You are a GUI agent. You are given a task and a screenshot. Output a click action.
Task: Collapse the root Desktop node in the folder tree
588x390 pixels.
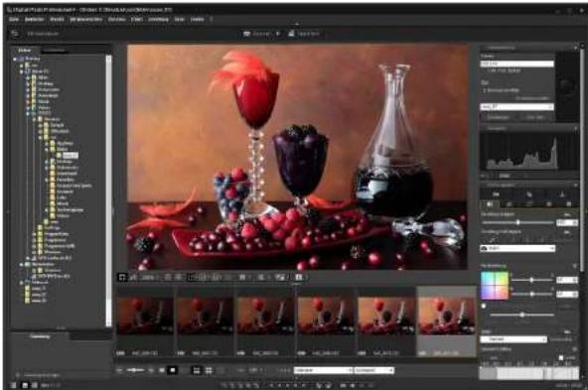(x=15, y=59)
